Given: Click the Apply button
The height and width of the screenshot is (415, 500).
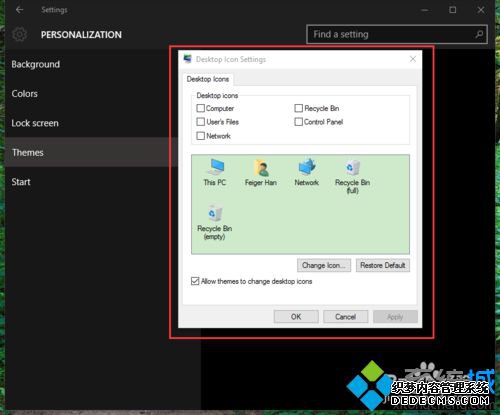Looking at the screenshot, I should point(395,317).
